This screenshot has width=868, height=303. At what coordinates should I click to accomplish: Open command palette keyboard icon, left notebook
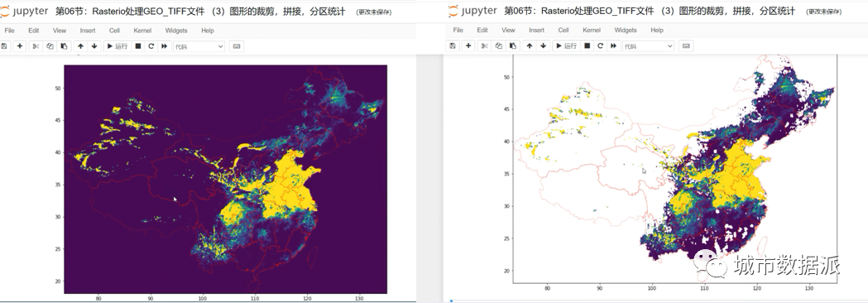pyautogui.click(x=237, y=46)
